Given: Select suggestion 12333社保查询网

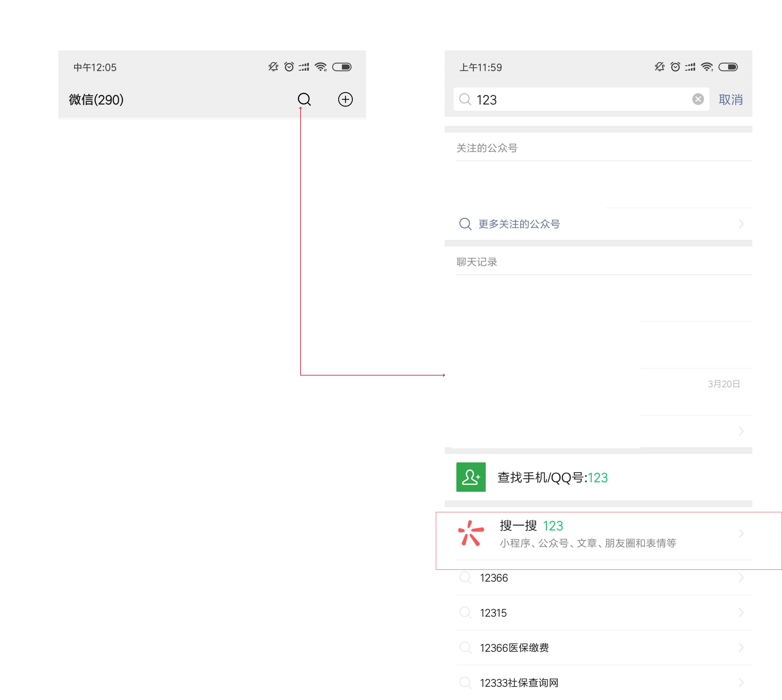Looking at the screenshot, I should [x=519, y=683].
